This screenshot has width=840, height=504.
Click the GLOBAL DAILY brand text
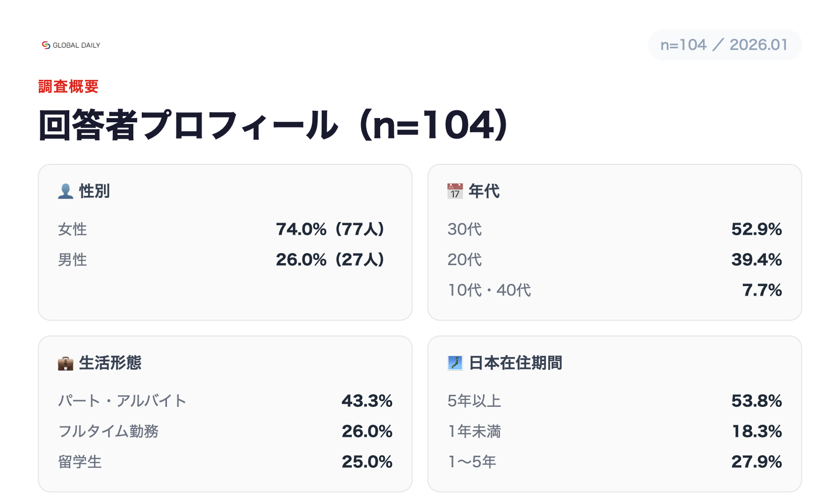(x=76, y=46)
